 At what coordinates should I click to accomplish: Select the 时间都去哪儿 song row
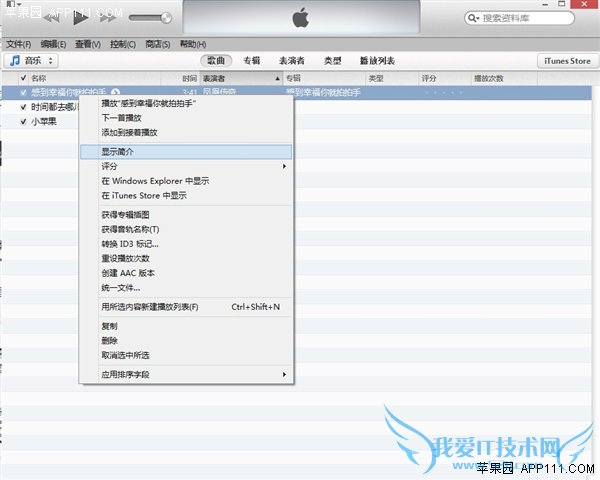tap(54, 107)
